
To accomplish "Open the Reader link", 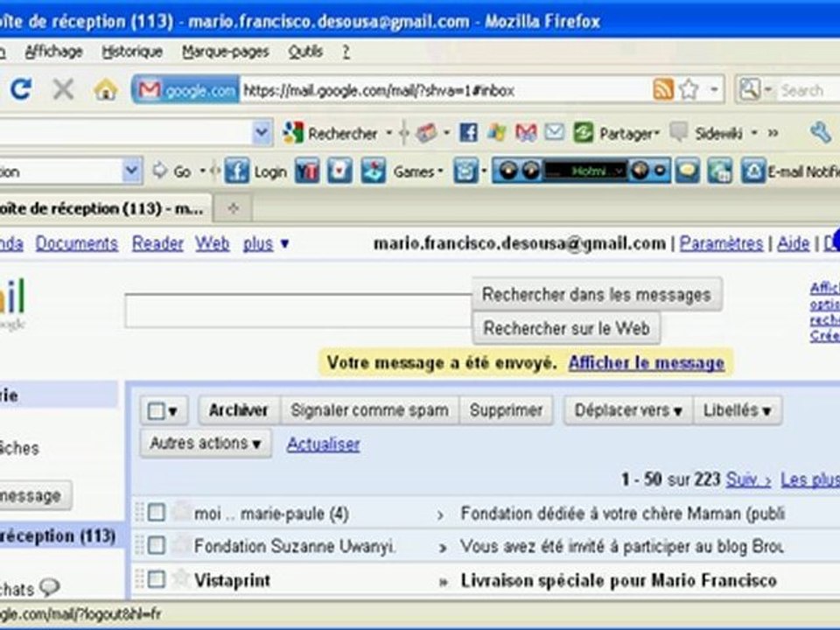I will (157, 243).
